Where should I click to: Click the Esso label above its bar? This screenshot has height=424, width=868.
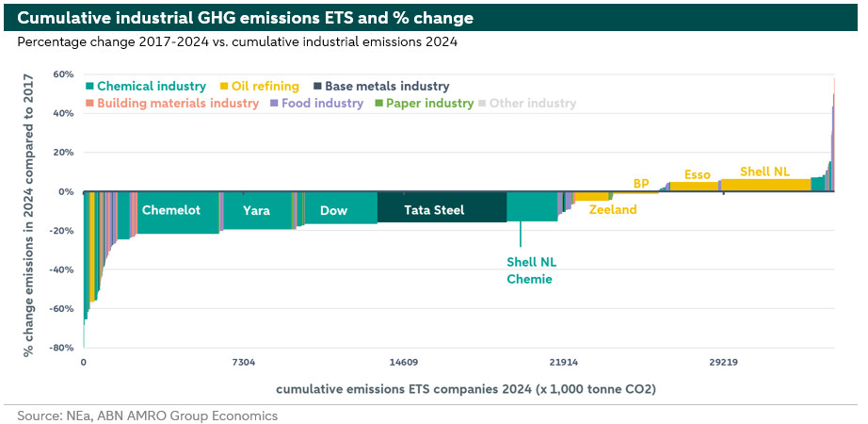click(697, 174)
